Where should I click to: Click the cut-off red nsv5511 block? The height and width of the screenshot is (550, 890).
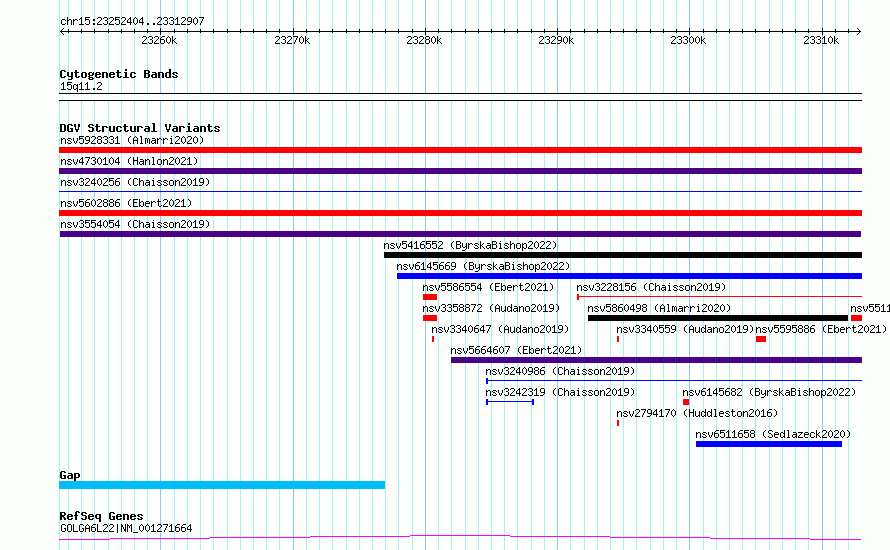coord(857,318)
